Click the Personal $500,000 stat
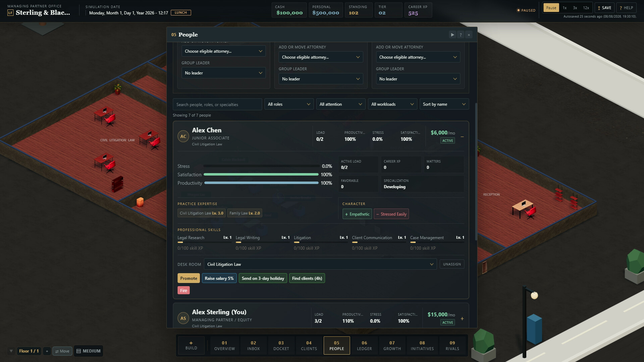Image resolution: width=644 pixels, height=362 pixels. tap(325, 10)
